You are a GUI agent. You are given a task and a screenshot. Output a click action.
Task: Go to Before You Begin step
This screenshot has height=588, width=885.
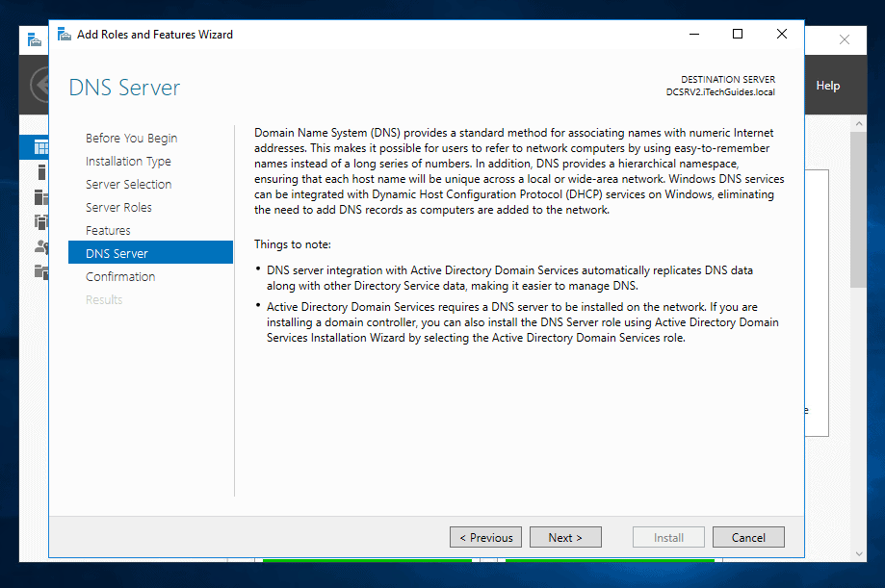(132, 139)
